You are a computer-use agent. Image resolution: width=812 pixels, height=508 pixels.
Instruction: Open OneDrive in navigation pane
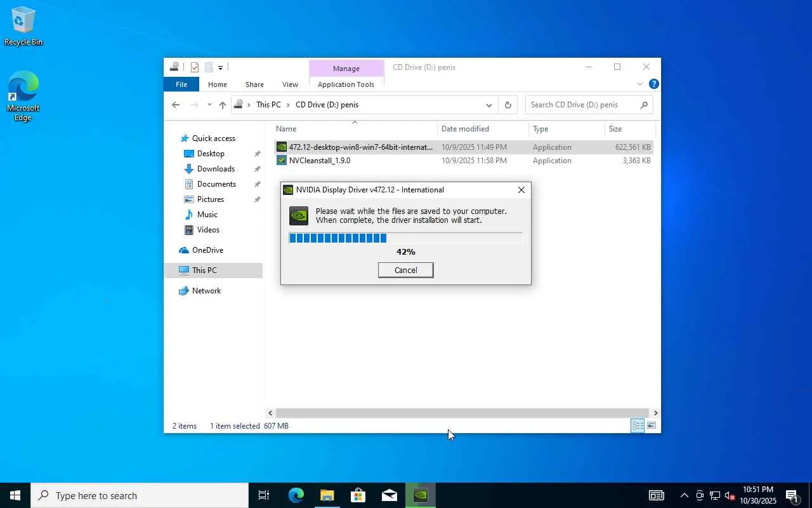(x=207, y=250)
